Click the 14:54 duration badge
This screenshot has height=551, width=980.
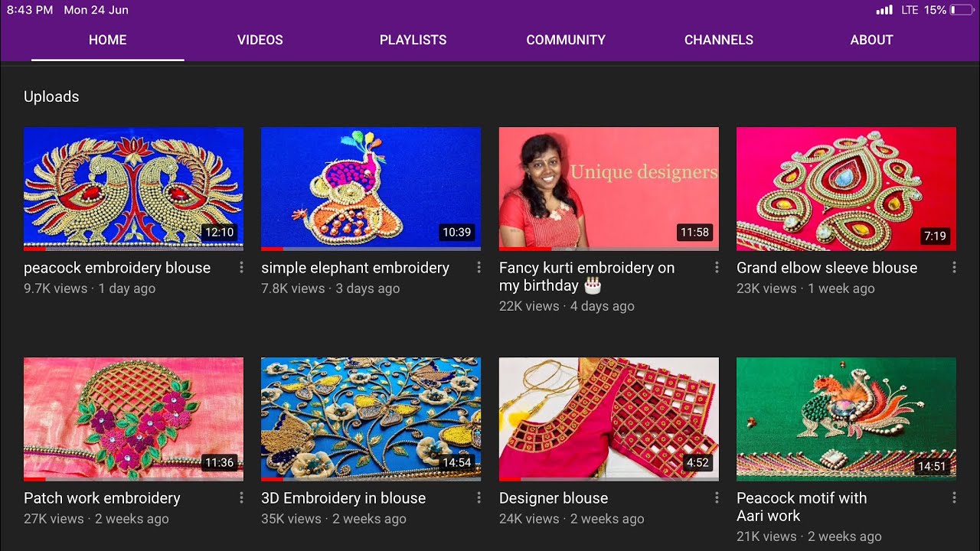pyautogui.click(x=456, y=463)
